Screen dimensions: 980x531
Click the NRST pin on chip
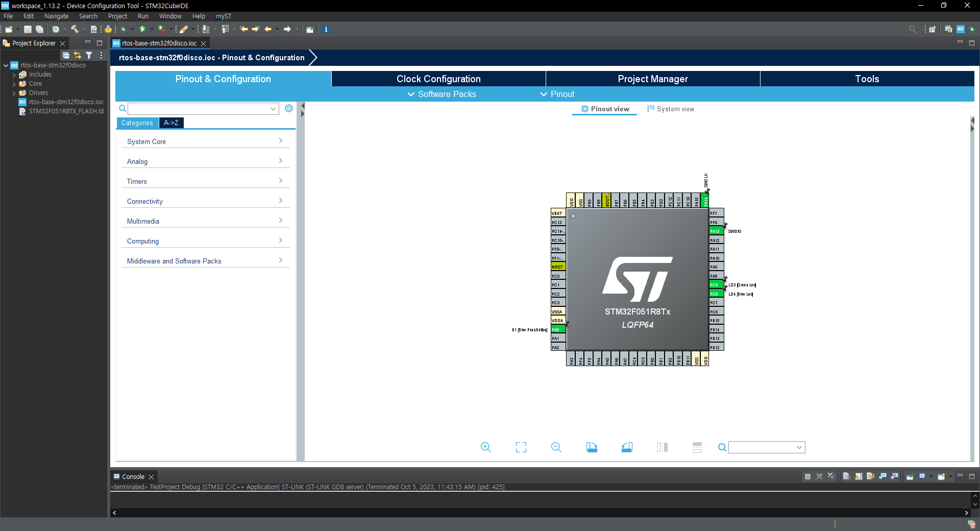pyautogui.click(x=558, y=267)
